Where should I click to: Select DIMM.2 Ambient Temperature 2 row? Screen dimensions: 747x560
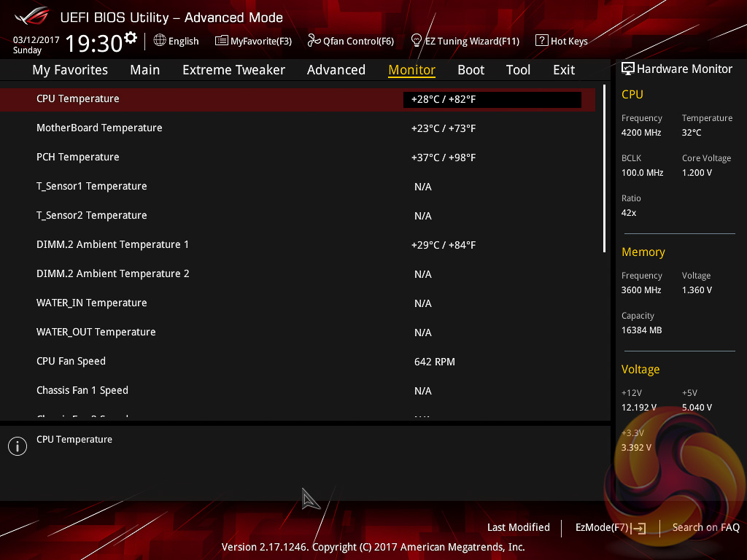click(x=298, y=274)
